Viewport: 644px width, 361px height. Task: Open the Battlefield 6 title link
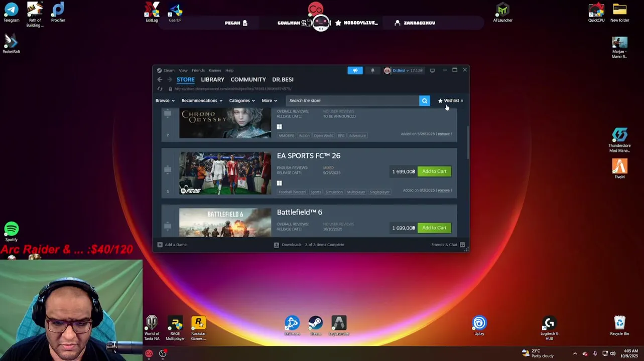pos(300,213)
